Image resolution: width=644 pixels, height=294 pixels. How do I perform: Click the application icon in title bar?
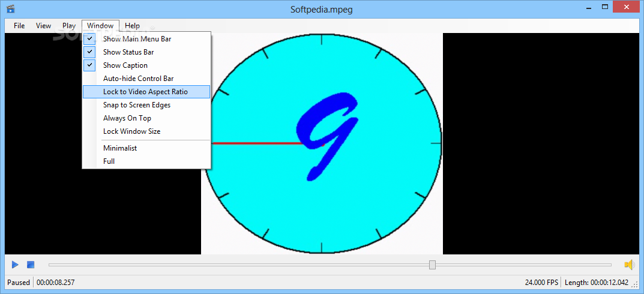[x=11, y=8]
